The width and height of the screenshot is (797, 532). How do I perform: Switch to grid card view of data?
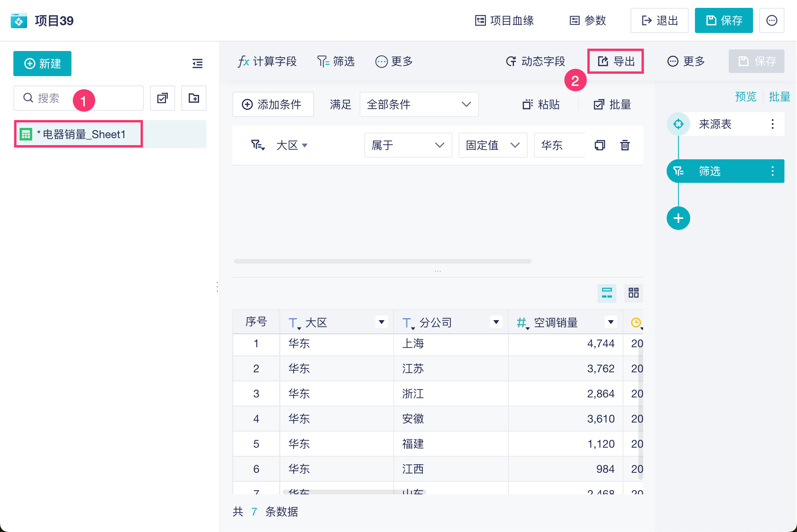(x=633, y=293)
